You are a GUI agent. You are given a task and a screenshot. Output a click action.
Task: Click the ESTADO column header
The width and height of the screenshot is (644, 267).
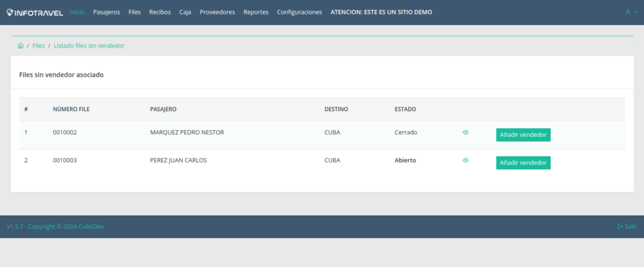pyautogui.click(x=406, y=109)
